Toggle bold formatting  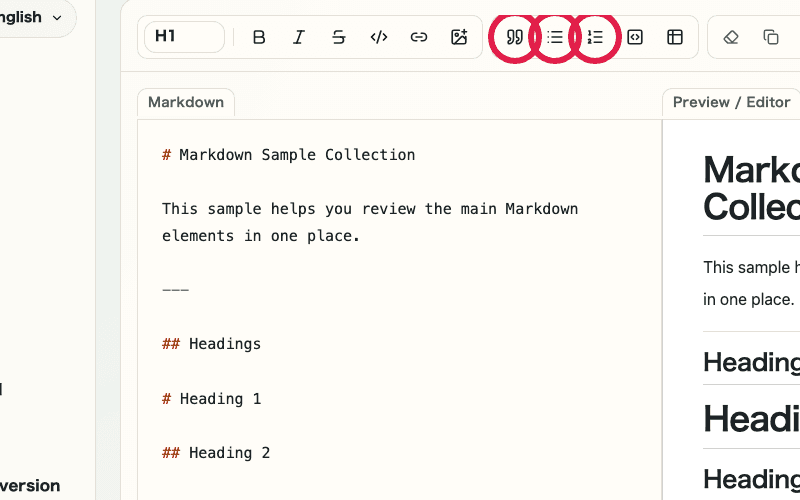click(x=259, y=37)
